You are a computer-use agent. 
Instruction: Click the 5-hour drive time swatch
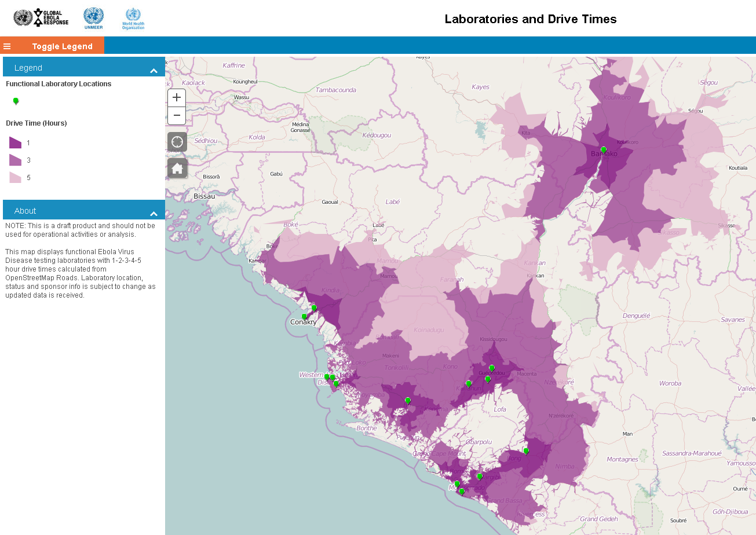point(15,178)
